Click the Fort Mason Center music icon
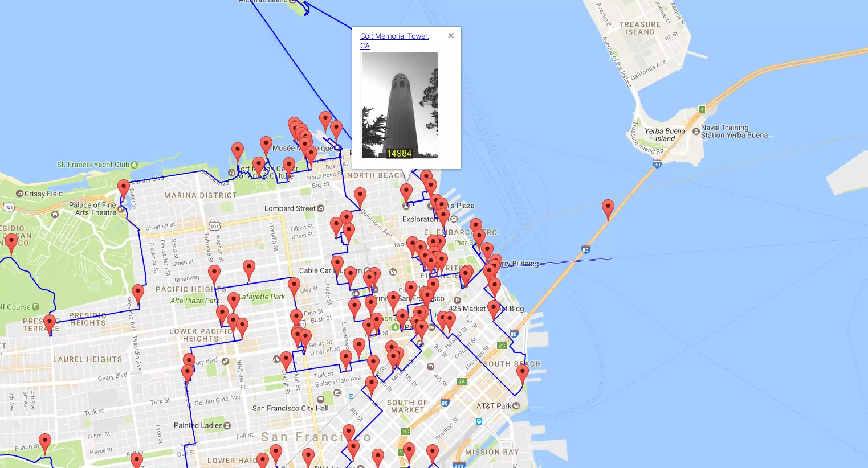 (231, 172)
